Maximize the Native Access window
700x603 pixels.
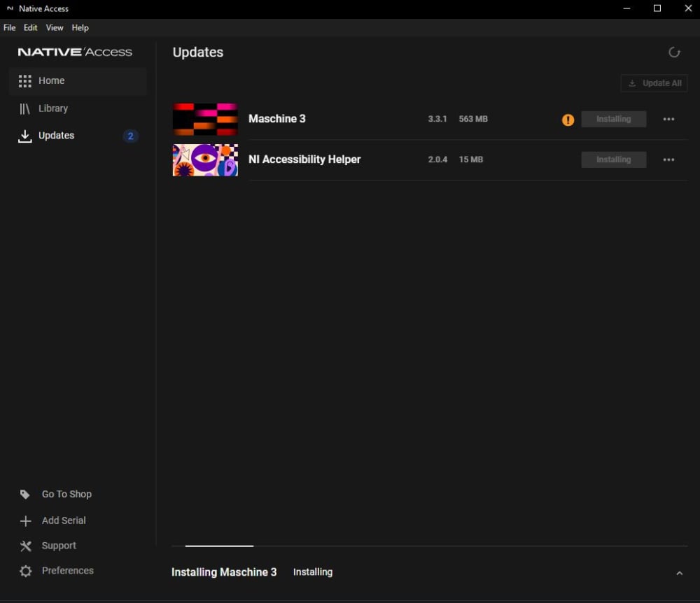657,8
